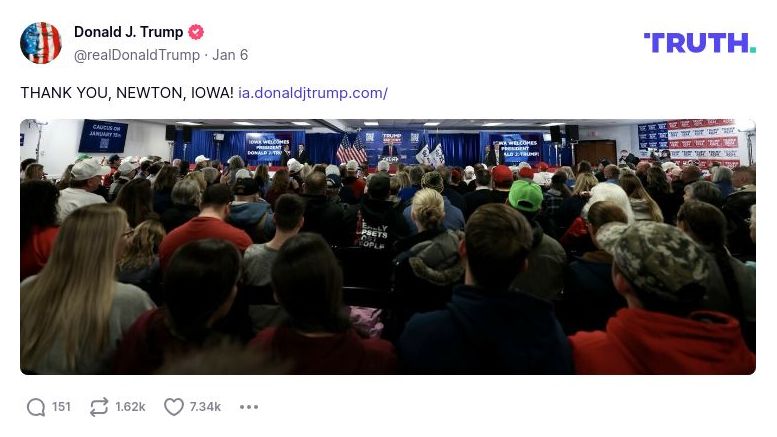Click the 1.62k ReTruths count
Screen dimensions: 777x437
coord(130,407)
